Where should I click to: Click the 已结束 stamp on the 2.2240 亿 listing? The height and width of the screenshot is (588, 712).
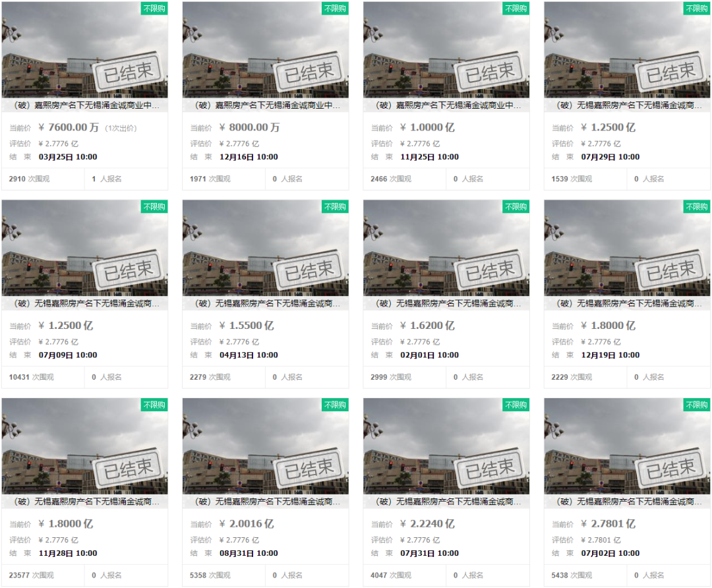click(490, 467)
